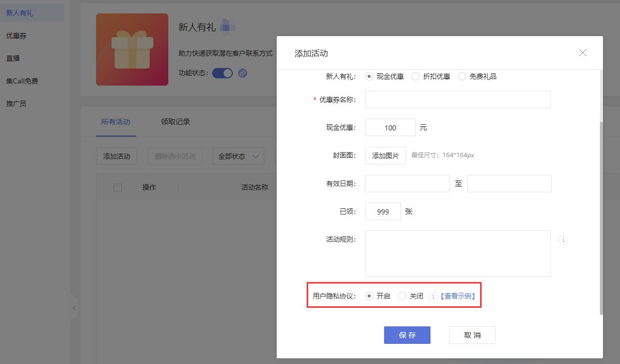Select the 免费礼品 radio option
The height and width of the screenshot is (364, 620).
pyautogui.click(x=462, y=76)
